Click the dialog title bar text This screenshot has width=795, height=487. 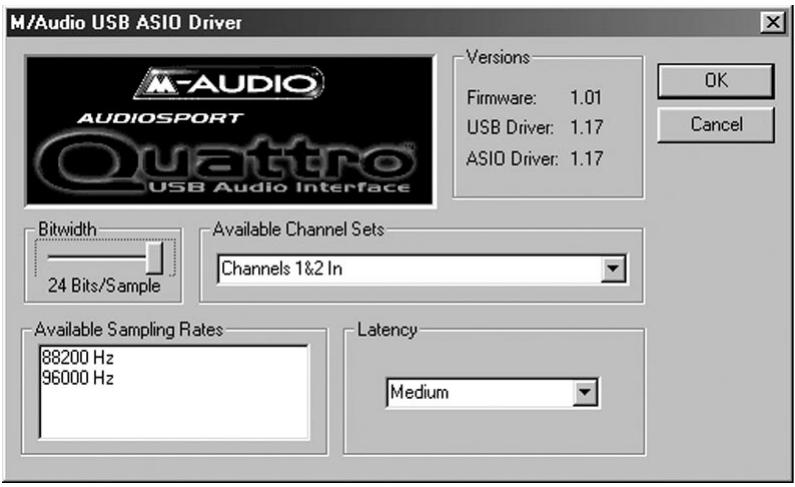[126, 23]
